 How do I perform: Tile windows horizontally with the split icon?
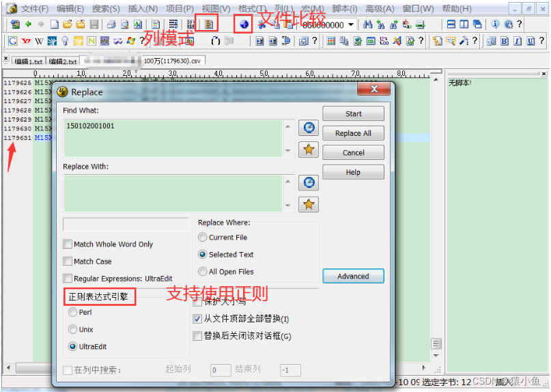point(451,25)
